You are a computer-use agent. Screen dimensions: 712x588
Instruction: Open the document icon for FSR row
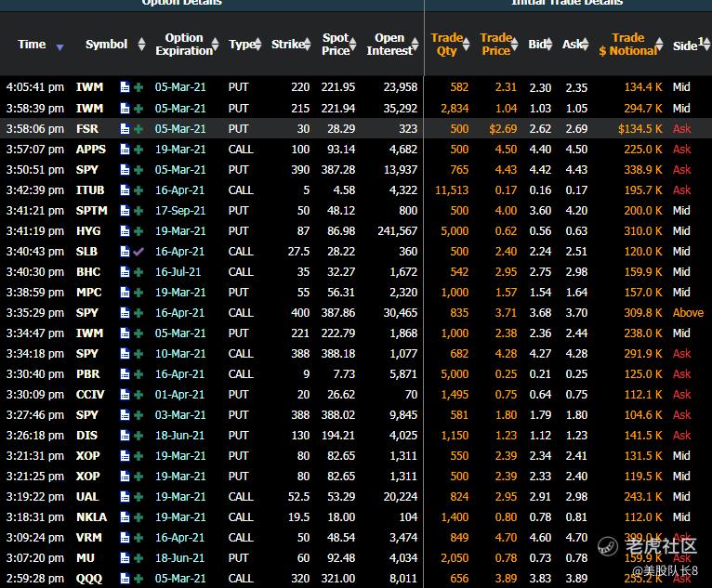tap(125, 128)
